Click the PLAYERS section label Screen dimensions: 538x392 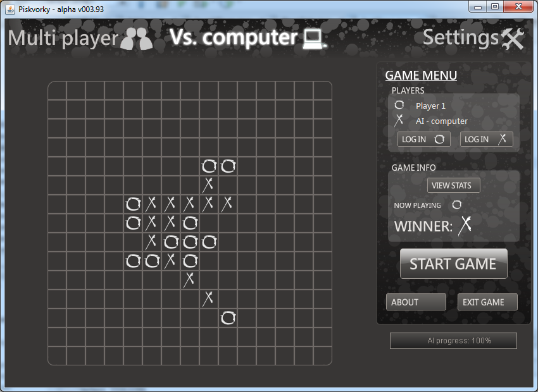tap(408, 90)
